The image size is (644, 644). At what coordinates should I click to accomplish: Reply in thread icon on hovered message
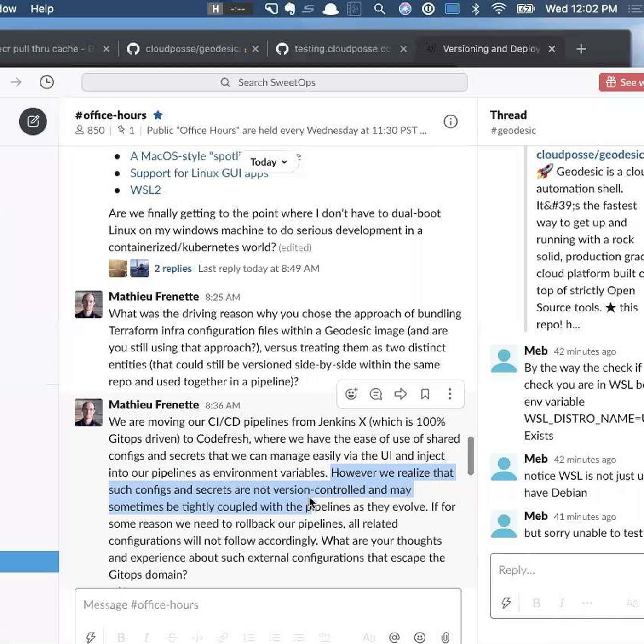coord(376,394)
